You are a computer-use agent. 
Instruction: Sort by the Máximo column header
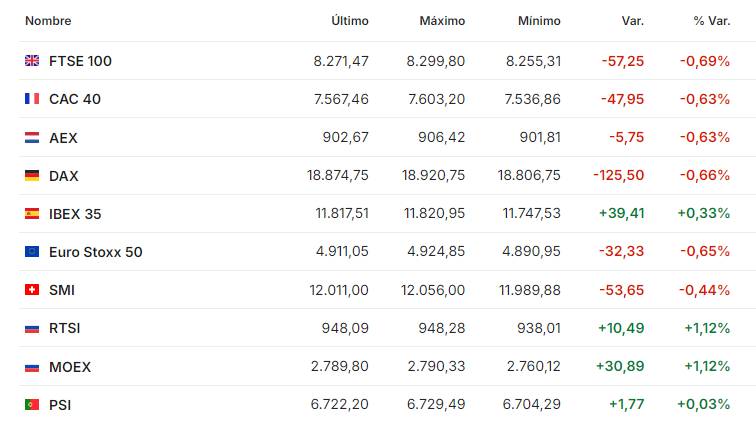point(442,21)
